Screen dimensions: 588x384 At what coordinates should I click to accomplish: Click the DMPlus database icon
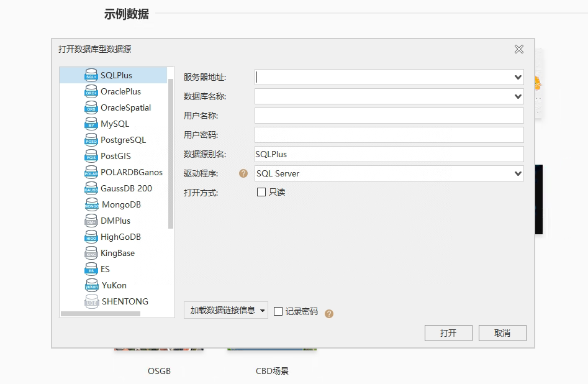tap(91, 221)
